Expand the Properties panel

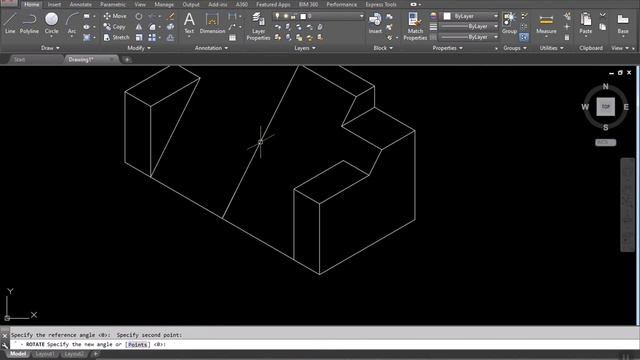pos(448,48)
